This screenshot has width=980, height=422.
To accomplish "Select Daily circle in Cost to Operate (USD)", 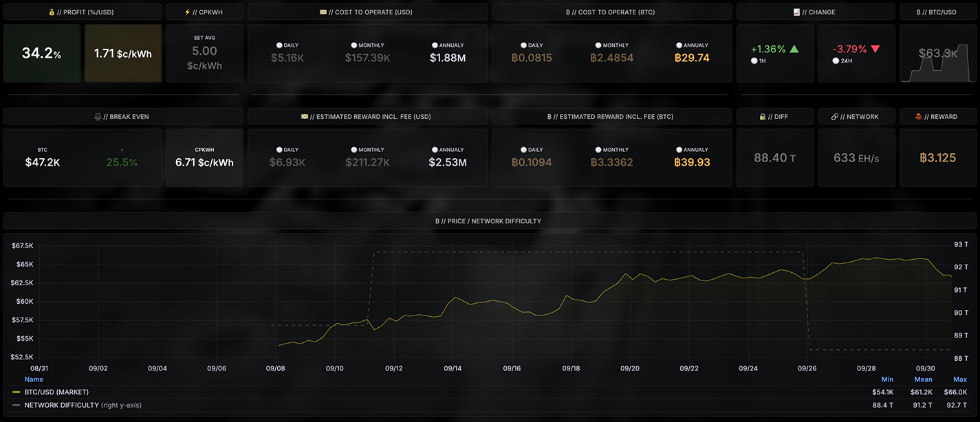I will pyautogui.click(x=279, y=45).
